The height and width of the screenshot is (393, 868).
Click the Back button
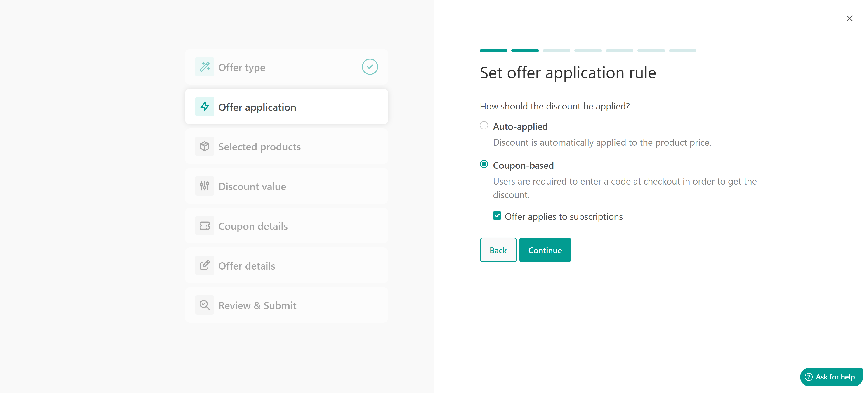(x=498, y=250)
